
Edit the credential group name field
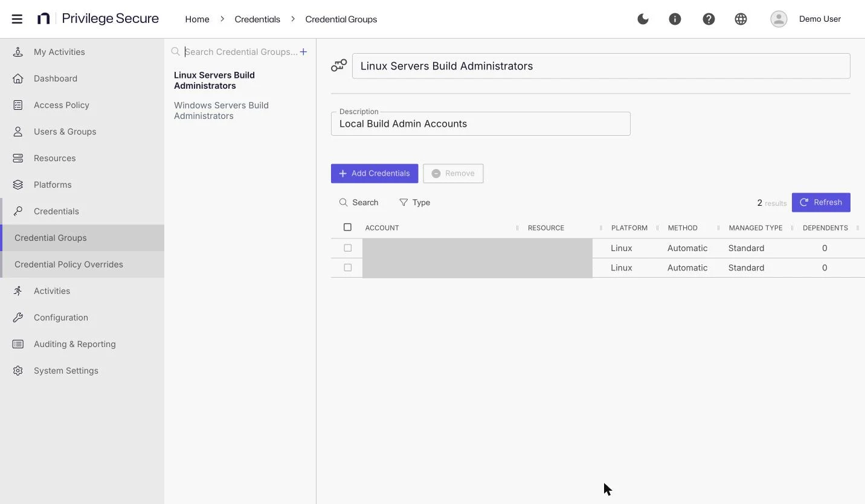(601, 66)
